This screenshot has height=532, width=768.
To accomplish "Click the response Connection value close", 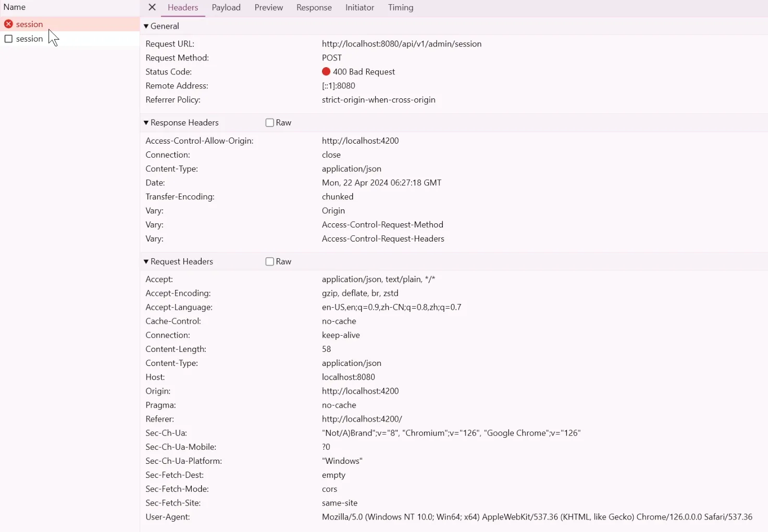I will pyautogui.click(x=331, y=155).
